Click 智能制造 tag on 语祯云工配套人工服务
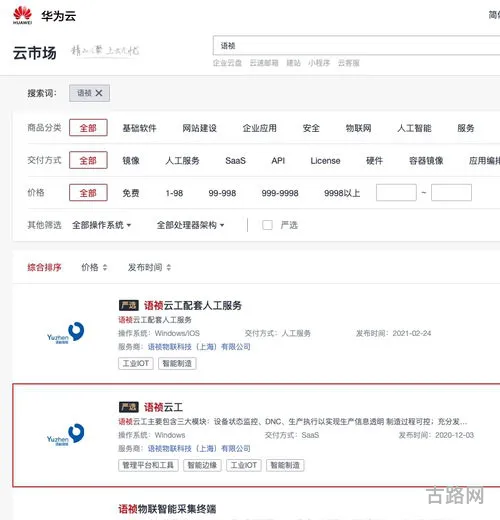Screen dimensions: 500x520 (x=177, y=363)
